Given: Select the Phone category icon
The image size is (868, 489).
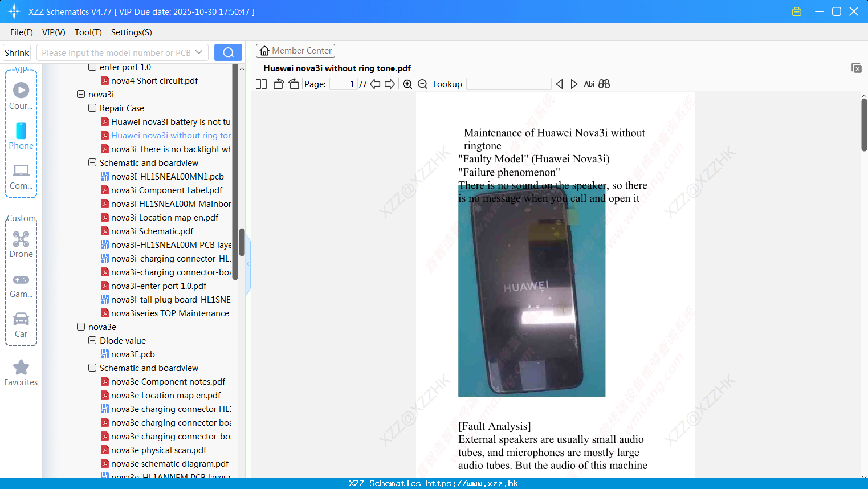Looking at the screenshot, I should click(21, 136).
